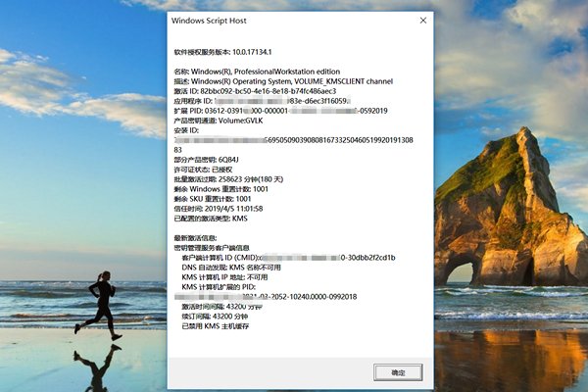
Task: Click the KMS 计算机扩展的 PID label
Action: (x=219, y=287)
